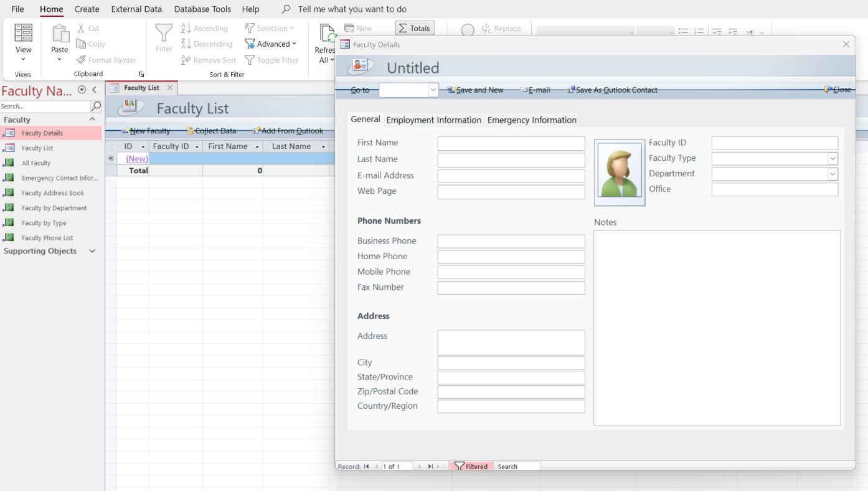
Task: Click the (New) ID link
Action: 137,158
